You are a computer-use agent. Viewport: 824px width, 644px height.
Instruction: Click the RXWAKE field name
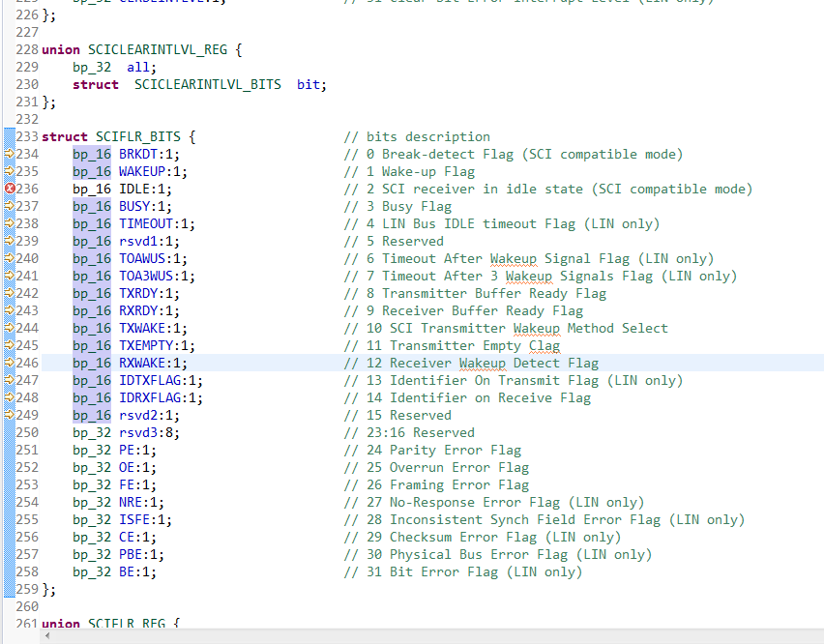pyautogui.click(x=142, y=363)
